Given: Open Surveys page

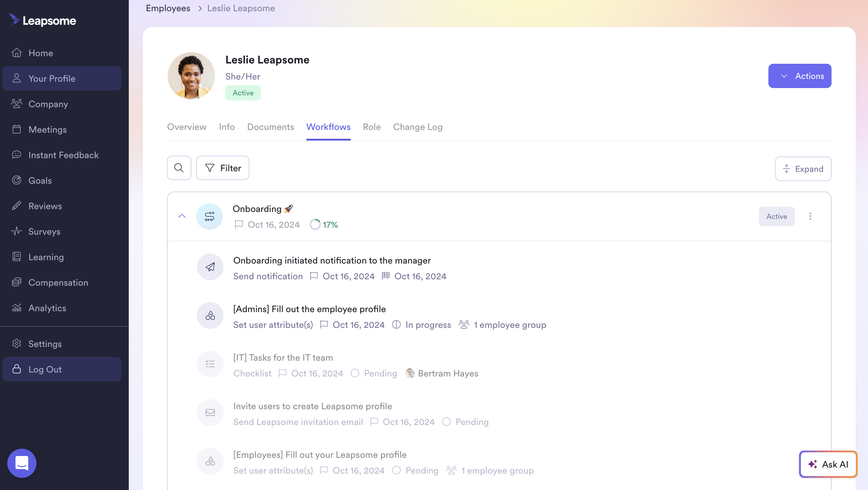Looking at the screenshot, I should pos(62,231).
